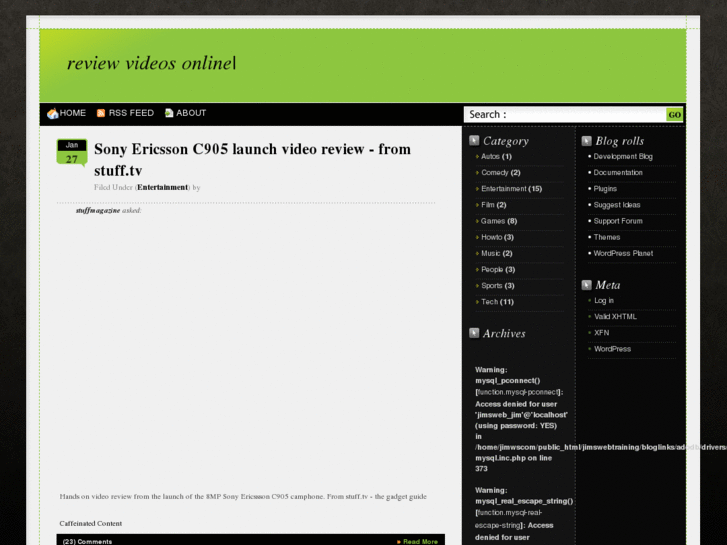The width and height of the screenshot is (727, 545).
Task: Click the green GO search button
Action: [675, 115]
